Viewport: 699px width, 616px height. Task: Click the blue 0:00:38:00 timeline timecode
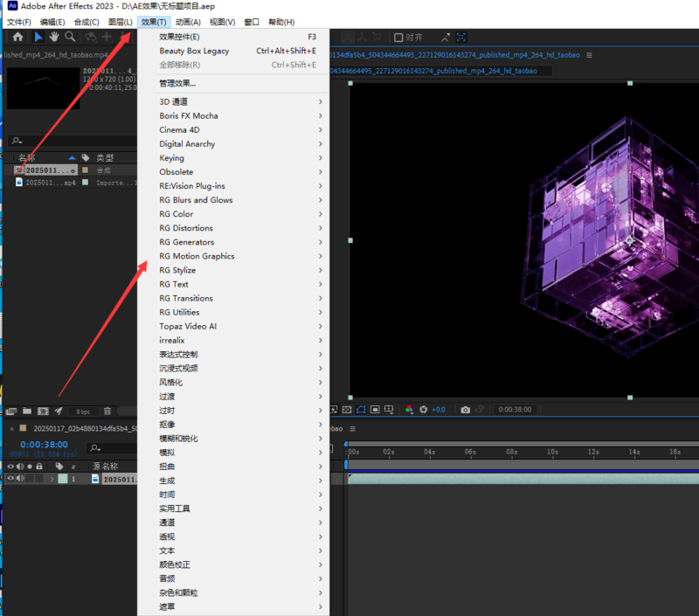point(45,444)
